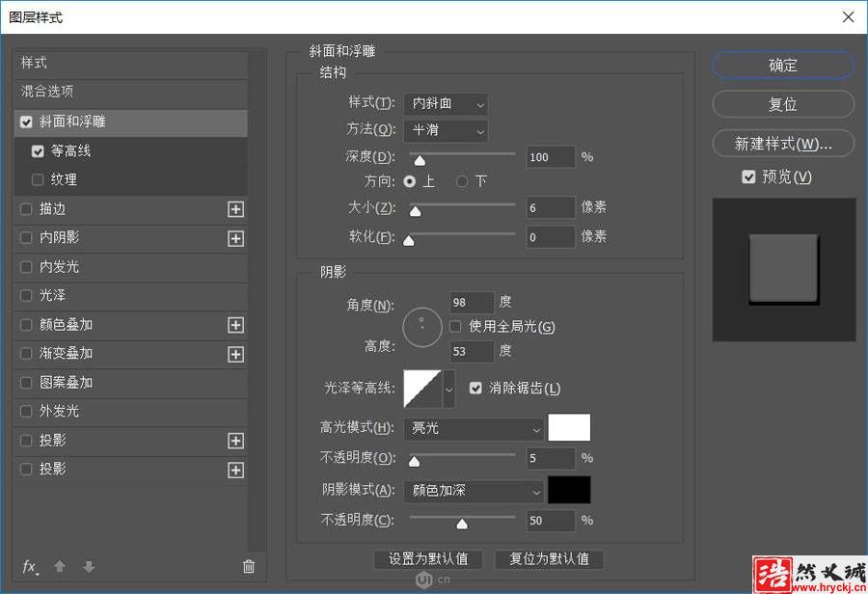
Task: Click the highlight 不透明度 slider handle
Action: click(x=414, y=462)
